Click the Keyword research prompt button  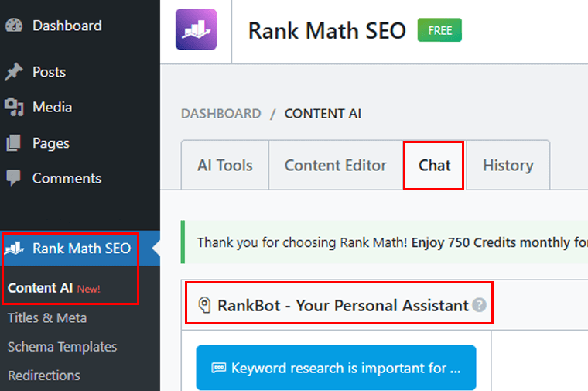coord(336,368)
